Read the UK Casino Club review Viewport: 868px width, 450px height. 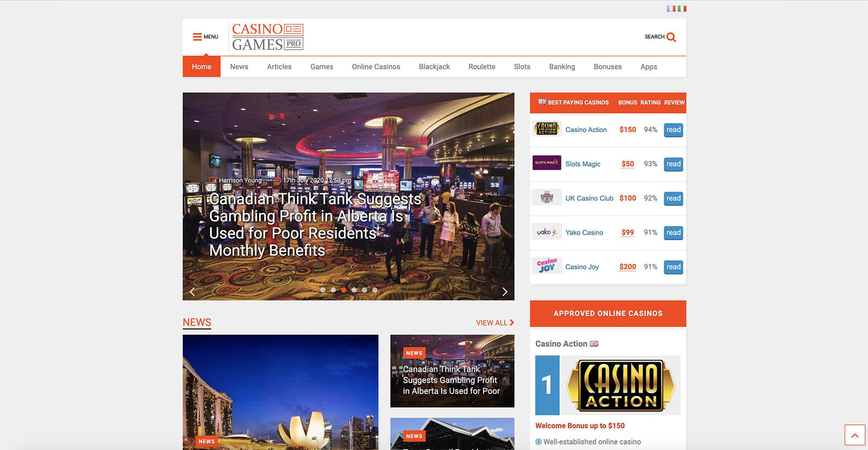click(x=673, y=198)
